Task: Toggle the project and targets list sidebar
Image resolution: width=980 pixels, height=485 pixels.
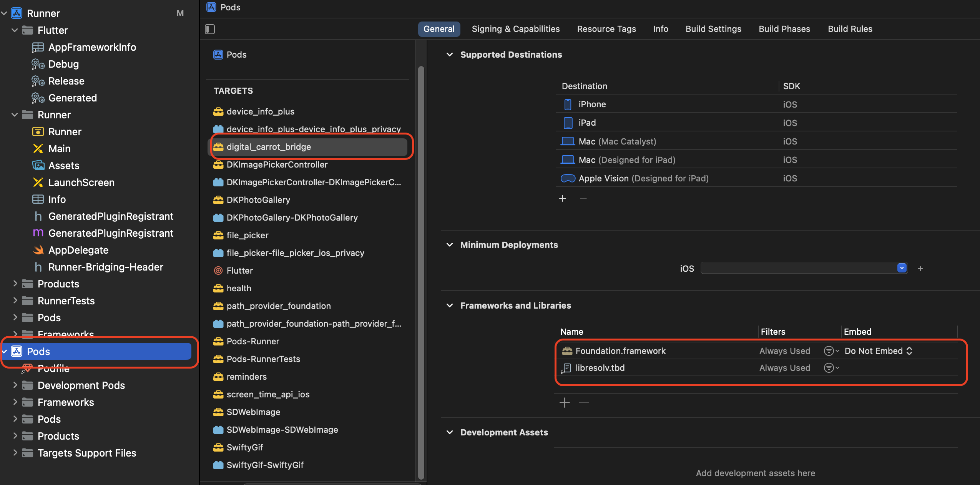Action: pos(210,29)
